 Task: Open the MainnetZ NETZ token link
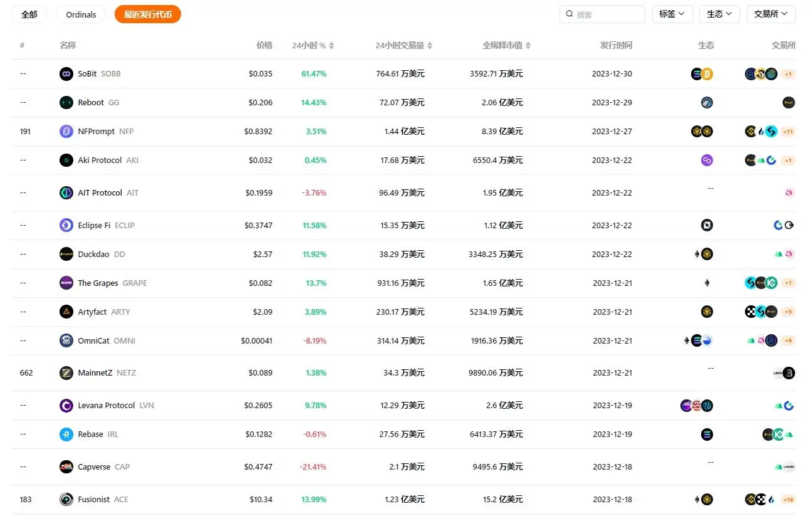point(107,373)
